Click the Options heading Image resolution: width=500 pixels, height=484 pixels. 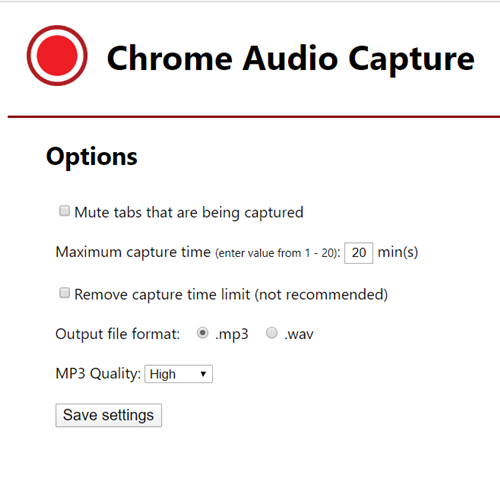(x=92, y=157)
